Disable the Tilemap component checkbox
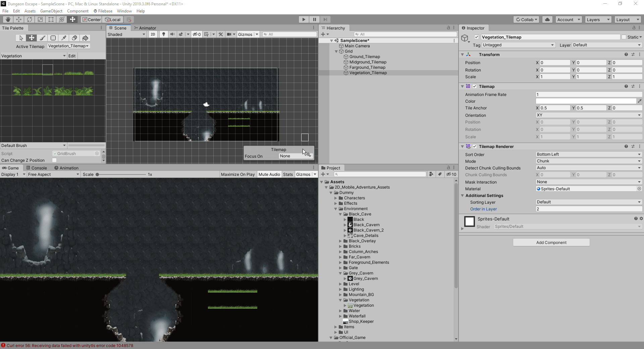The width and height of the screenshot is (644, 349). click(475, 86)
